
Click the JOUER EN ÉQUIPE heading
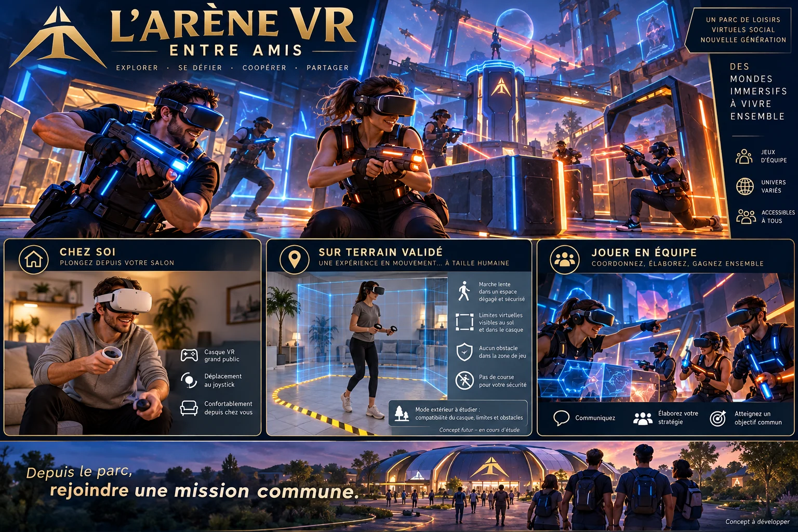644,252
